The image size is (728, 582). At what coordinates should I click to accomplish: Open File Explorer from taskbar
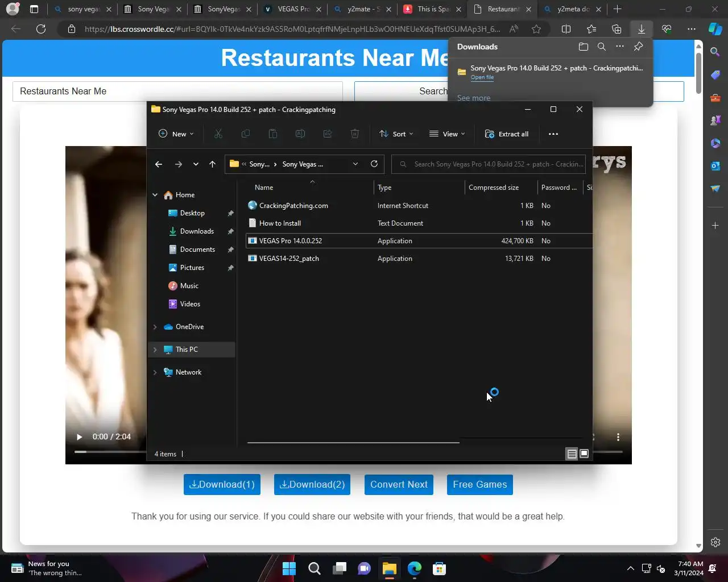point(390,568)
